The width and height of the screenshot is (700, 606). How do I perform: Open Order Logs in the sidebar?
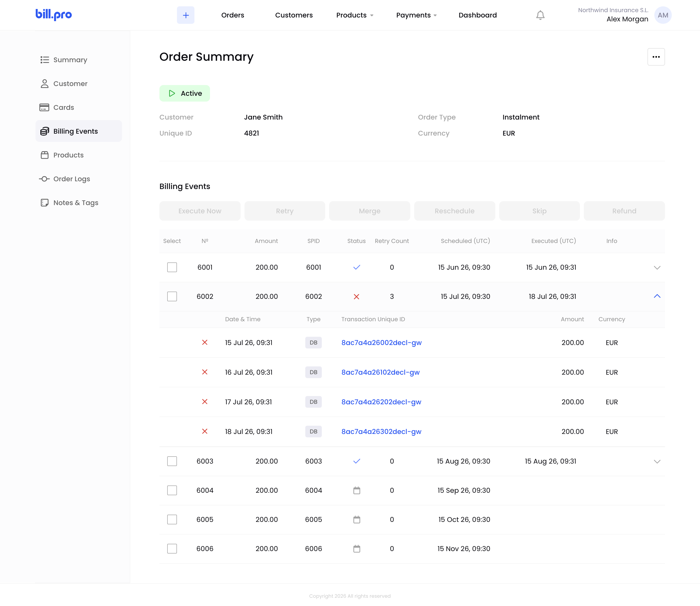click(x=79, y=179)
